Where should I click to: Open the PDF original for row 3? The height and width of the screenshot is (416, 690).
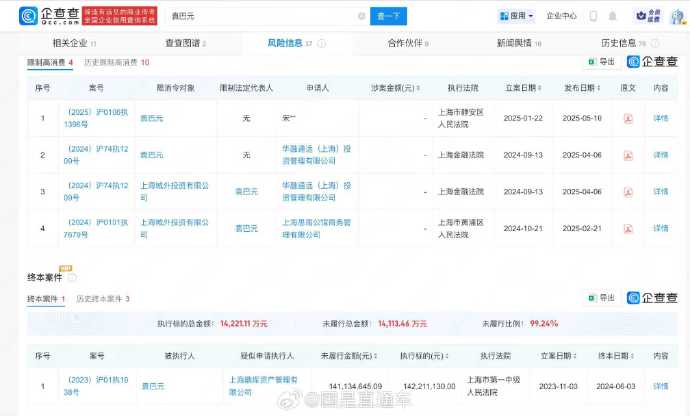point(628,191)
